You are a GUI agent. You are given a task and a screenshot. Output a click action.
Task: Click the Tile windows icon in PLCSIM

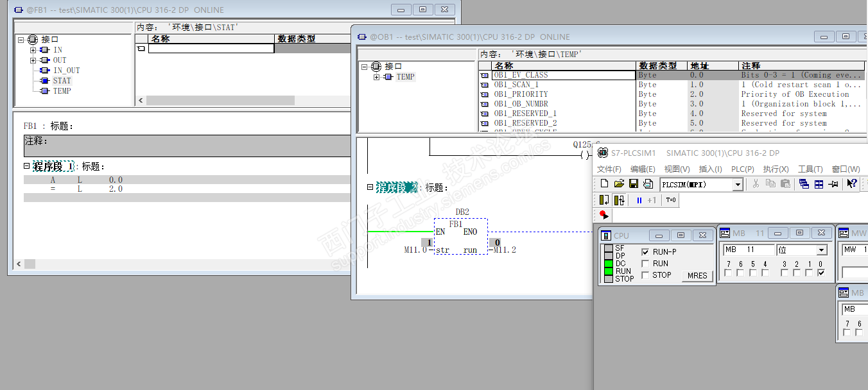(819, 184)
